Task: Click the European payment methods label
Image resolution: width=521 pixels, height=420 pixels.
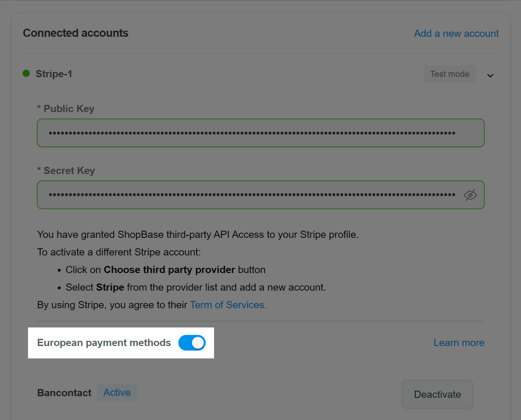Action: point(104,343)
